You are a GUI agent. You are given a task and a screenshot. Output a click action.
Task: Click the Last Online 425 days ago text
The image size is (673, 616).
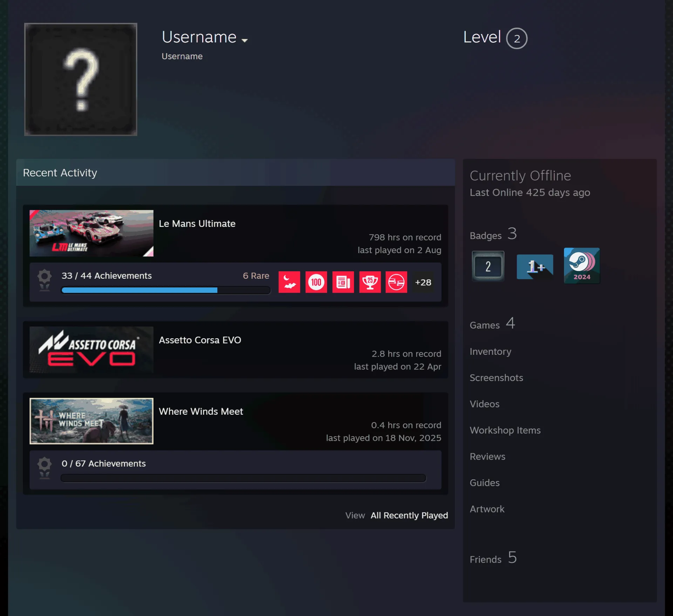point(530,192)
